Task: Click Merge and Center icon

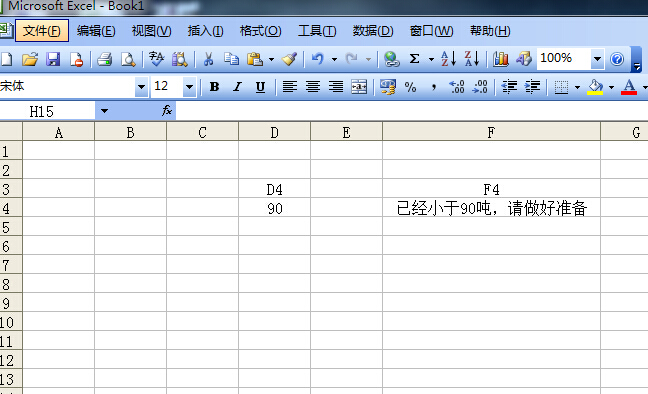Action: pyautogui.click(x=359, y=87)
